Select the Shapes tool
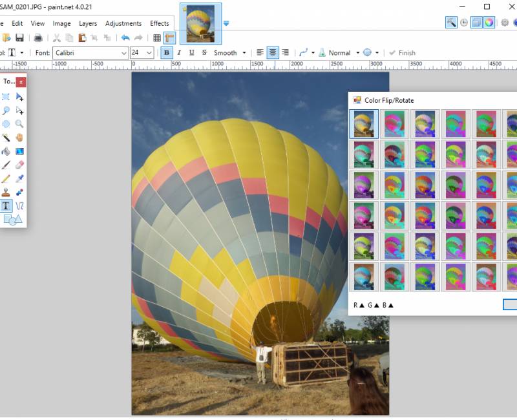517x420 pixels. click(12, 220)
